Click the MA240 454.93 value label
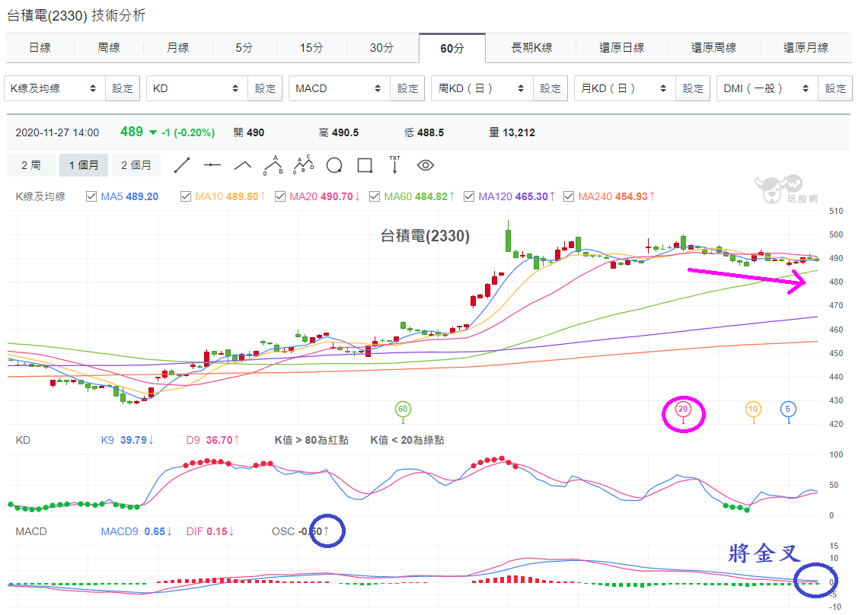Image resolution: width=868 pixels, height=615 pixels. click(616, 196)
